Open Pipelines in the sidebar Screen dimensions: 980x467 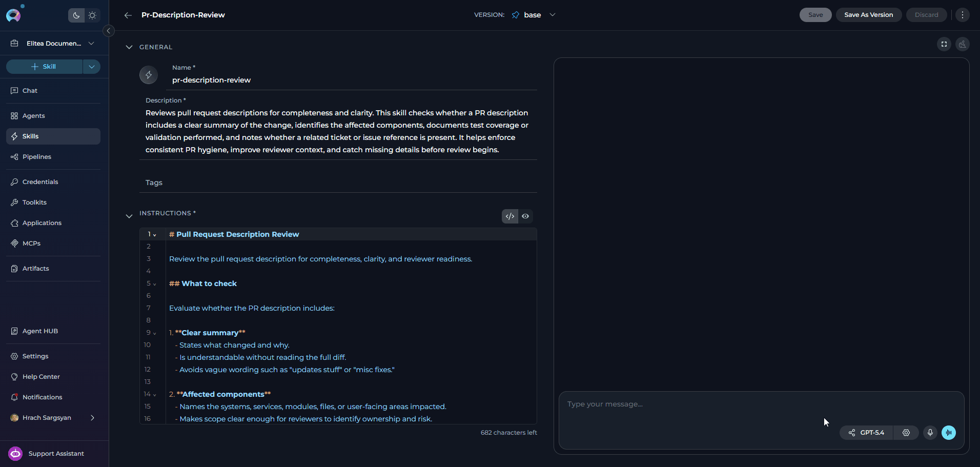[53, 157]
